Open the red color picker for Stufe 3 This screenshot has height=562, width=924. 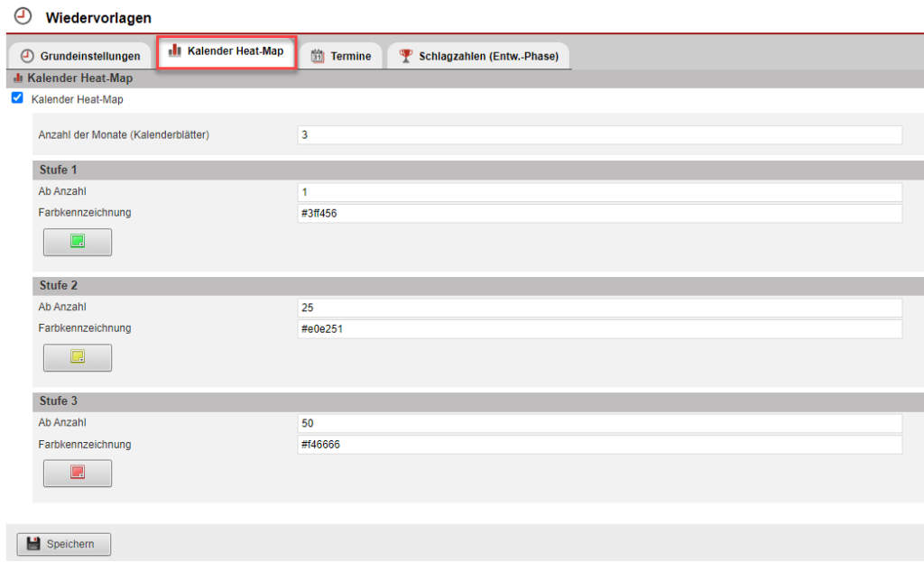coord(78,473)
